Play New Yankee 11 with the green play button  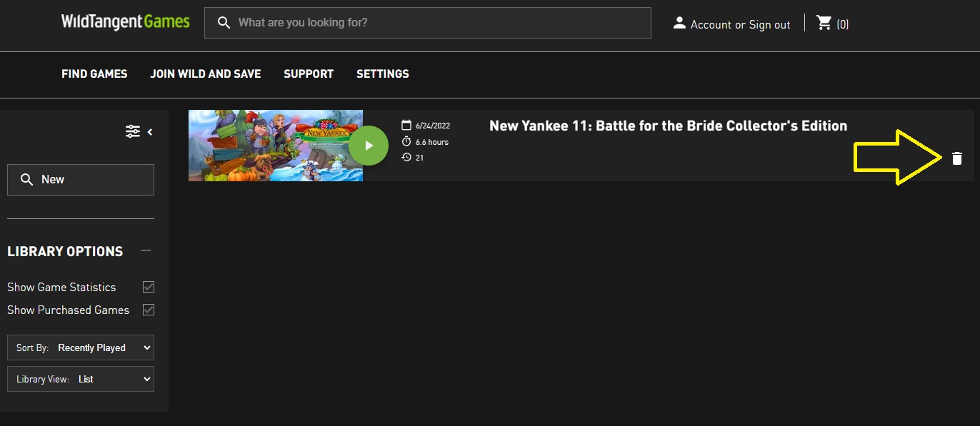point(369,146)
